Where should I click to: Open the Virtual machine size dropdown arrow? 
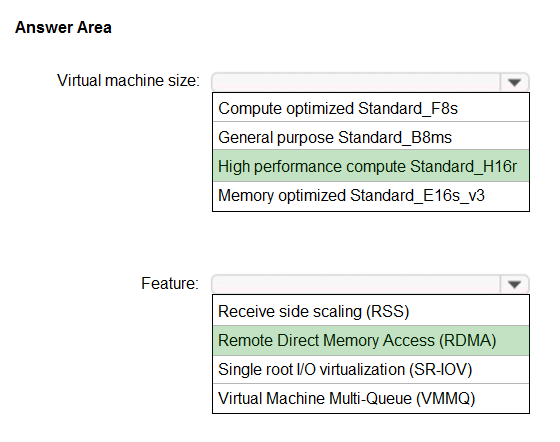(514, 82)
